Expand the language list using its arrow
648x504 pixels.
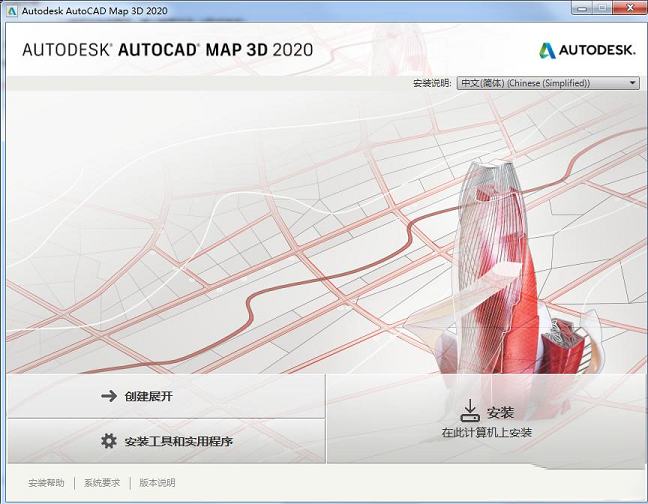point(633,83)
